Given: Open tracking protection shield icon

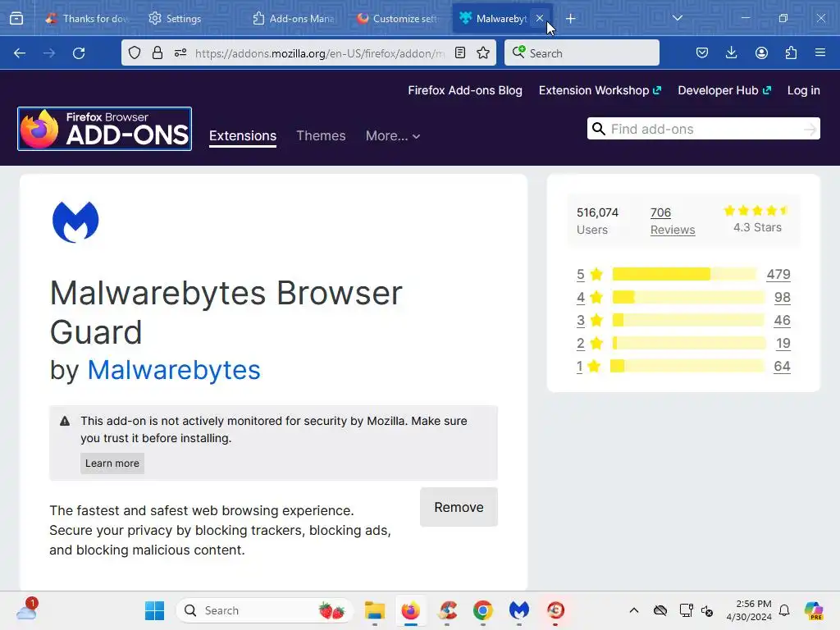Looking at the screenshot, I should [x=135, y=52].
